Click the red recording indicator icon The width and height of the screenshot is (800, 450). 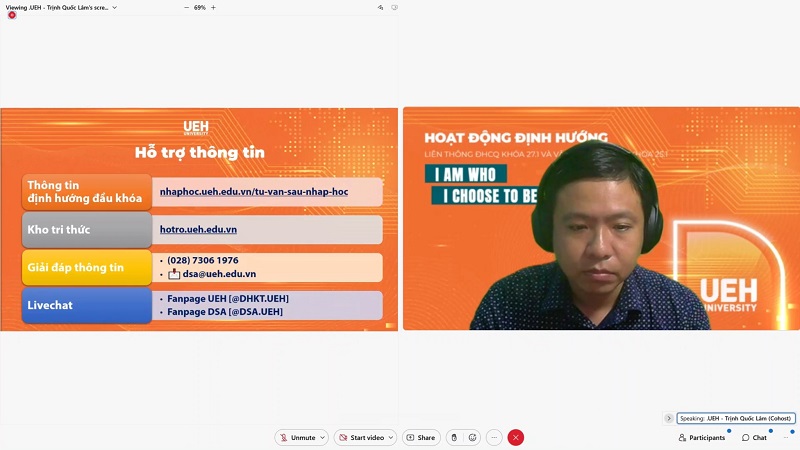pyautogui.click(x=12, y=15)
